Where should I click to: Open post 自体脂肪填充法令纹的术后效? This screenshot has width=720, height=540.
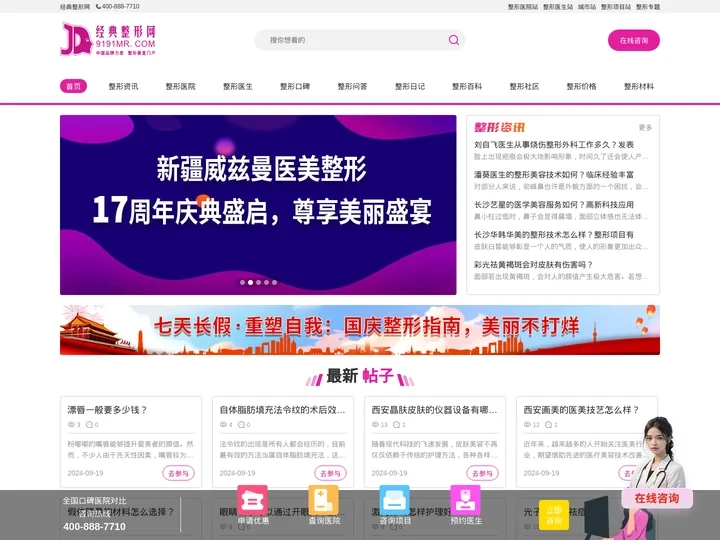point(282,410)
